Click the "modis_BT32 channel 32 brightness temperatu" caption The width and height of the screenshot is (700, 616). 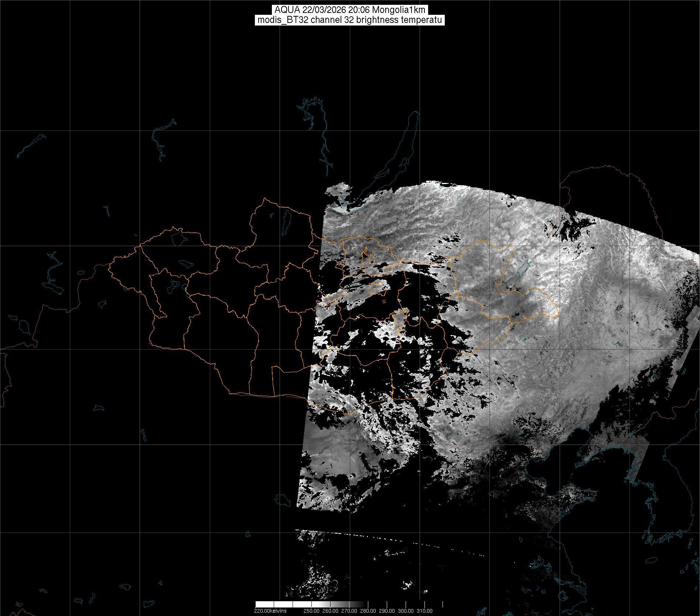click(x=350, y=20)
